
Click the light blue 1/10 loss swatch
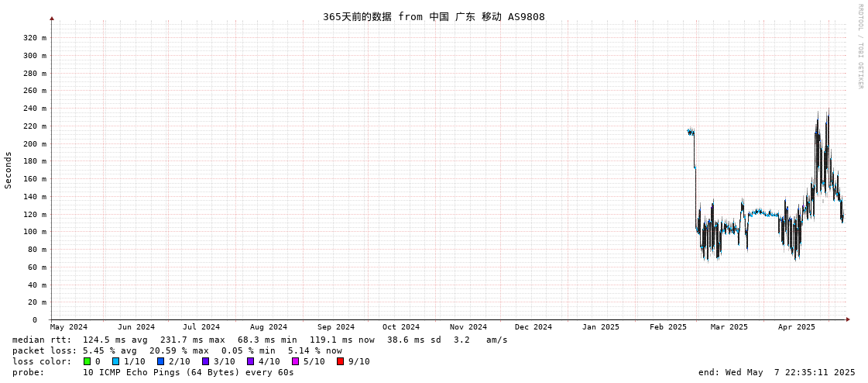pyautogui.click(x=115, y=361)
